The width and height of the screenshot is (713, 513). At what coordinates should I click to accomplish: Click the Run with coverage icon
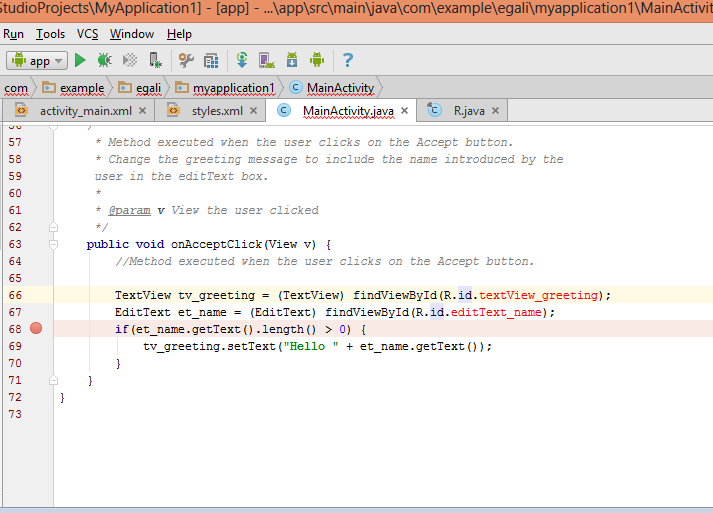tap(130, 60)
